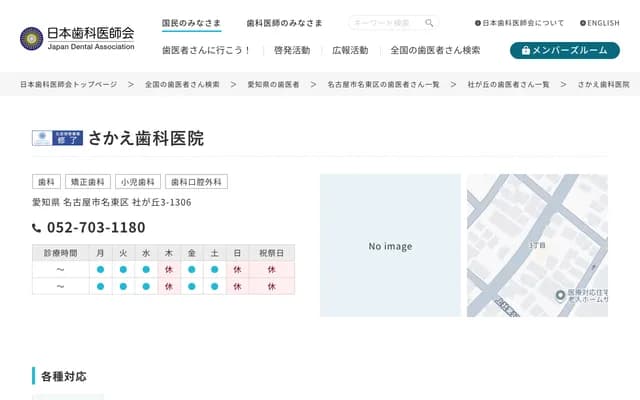This screenshot has height=400, width=640.
Task: Go to 日本歯科医師会トップページ breadcrumb
Action: tap(69, 85)
